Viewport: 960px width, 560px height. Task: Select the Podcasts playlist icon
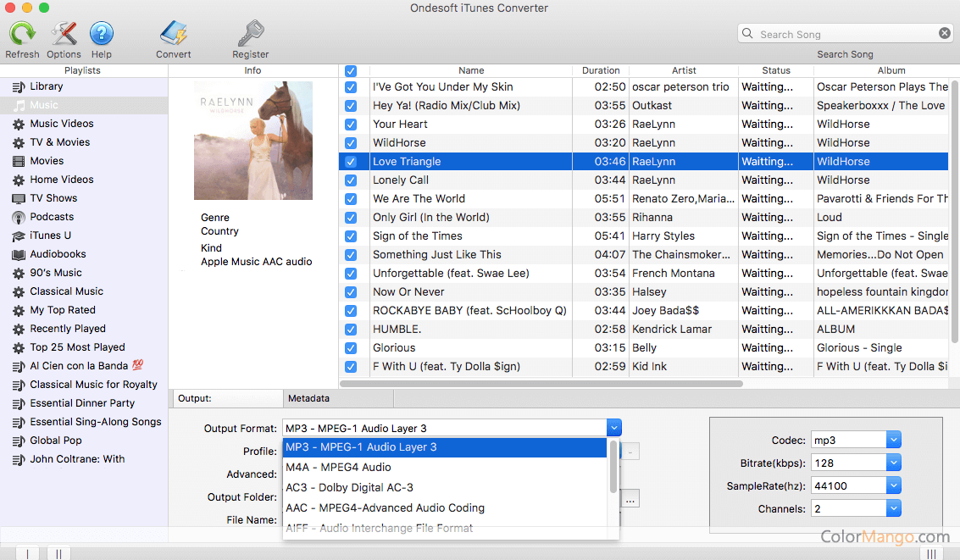coord(19,217)
